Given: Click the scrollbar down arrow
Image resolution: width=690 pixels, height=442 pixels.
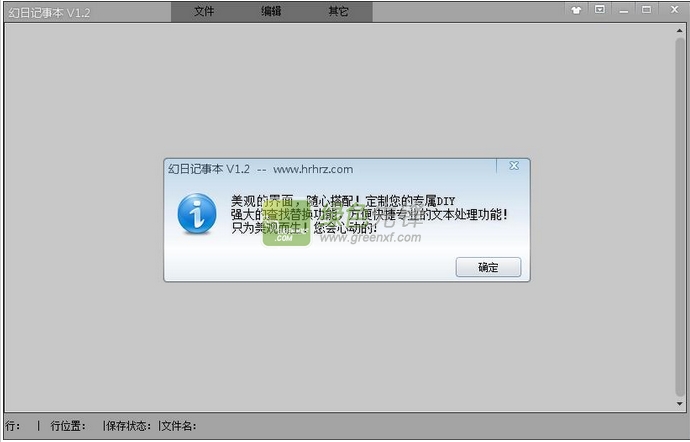Looking at the screenshot, I should pyautogui.click(x=679, y=404).
